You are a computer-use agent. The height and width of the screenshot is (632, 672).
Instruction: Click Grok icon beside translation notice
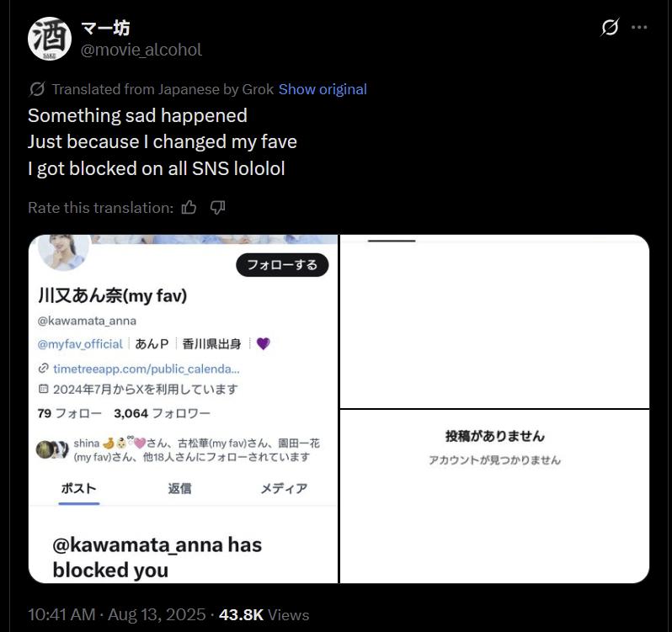[37, 89]
